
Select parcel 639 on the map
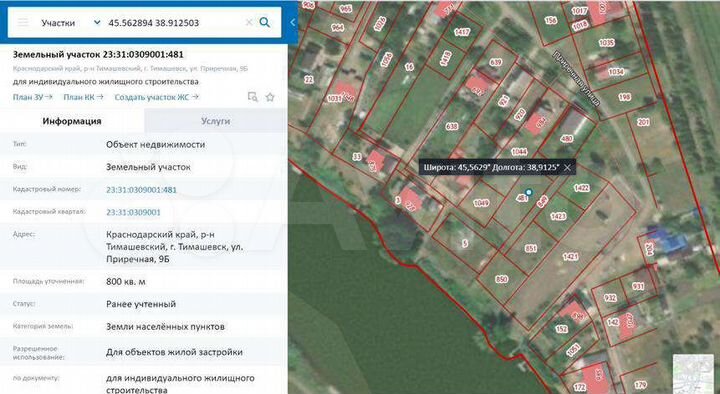tap(495, 62)
